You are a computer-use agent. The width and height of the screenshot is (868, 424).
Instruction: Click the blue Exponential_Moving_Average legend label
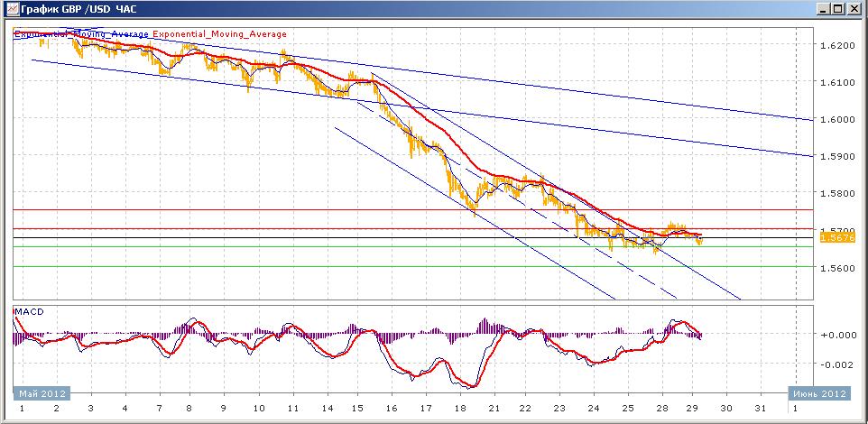coord(81,34)
